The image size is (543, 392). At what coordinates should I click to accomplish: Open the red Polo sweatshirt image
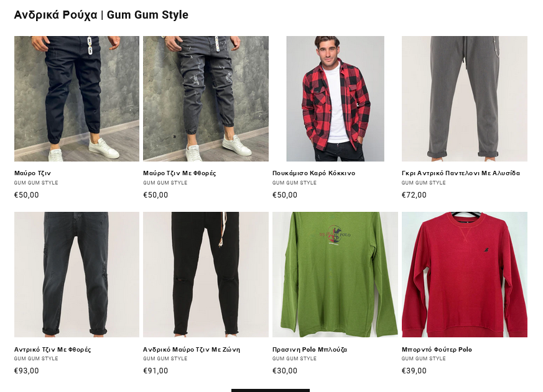click(465, 275)
